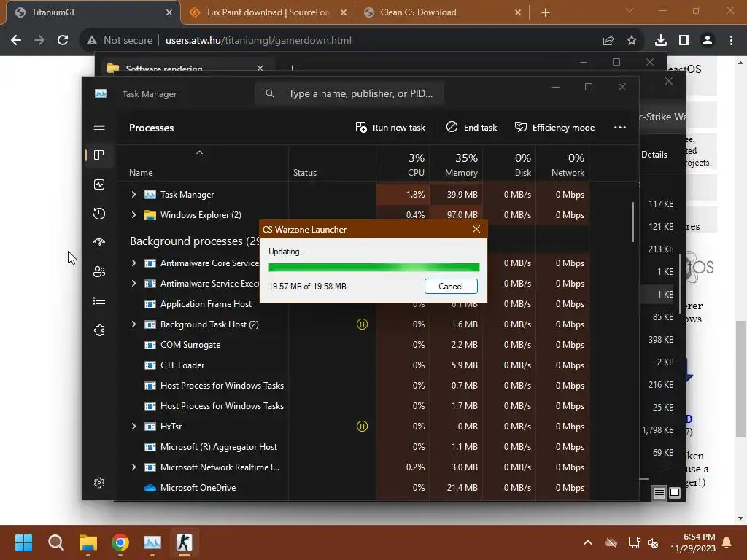Expand the HxTsr process row

point(134,426)
